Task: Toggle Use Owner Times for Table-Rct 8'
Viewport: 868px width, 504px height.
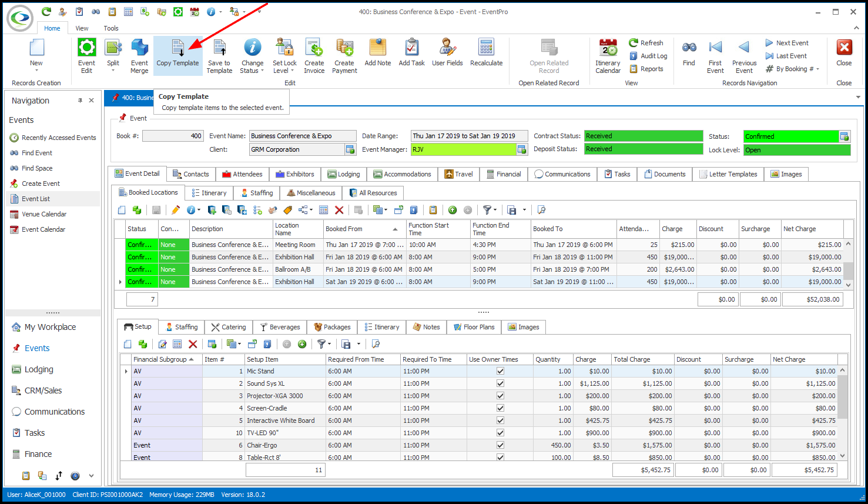Action: tap(500, 457)
